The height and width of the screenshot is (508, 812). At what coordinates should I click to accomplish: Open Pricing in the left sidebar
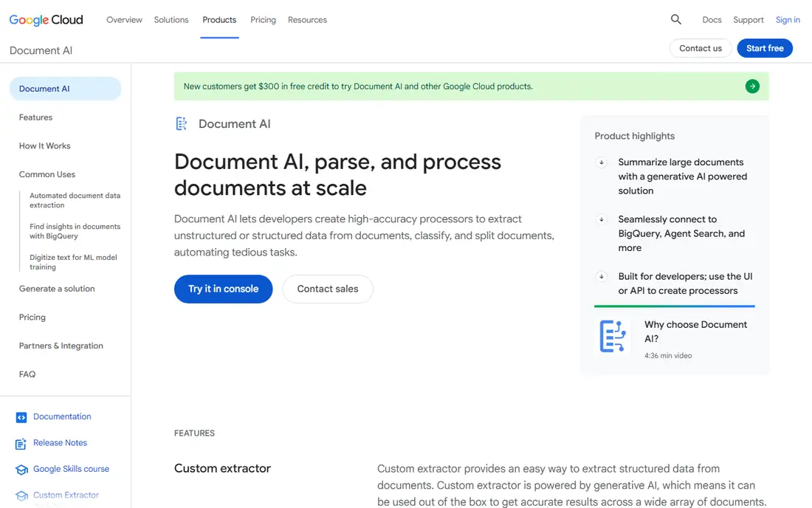(x=32, y=317)
